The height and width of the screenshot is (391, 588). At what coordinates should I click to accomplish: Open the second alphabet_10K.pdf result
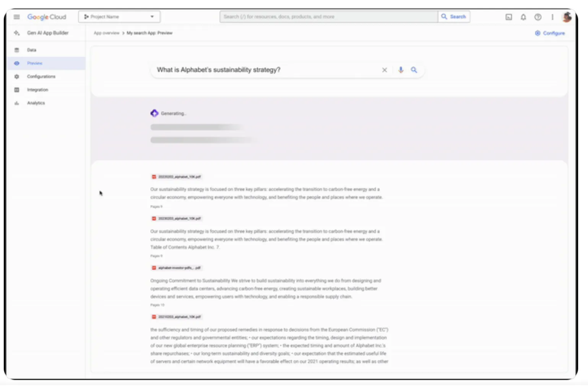(176, 218)
